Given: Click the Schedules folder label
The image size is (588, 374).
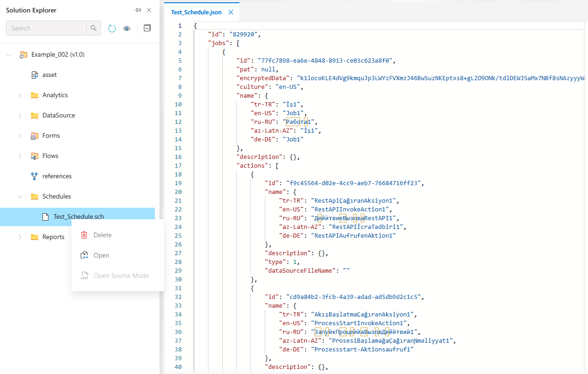Looking at the screenshot, I should point(57,196).
